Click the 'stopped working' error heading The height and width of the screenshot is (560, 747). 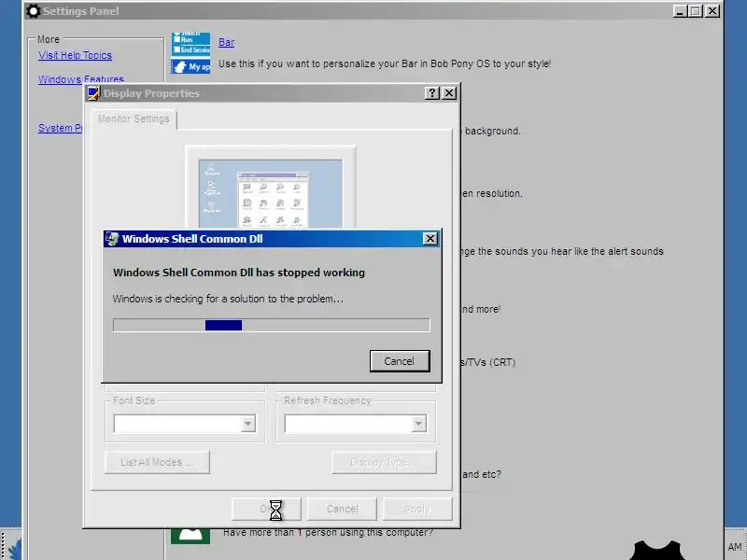pyautogui.click(x=239, y=273)
